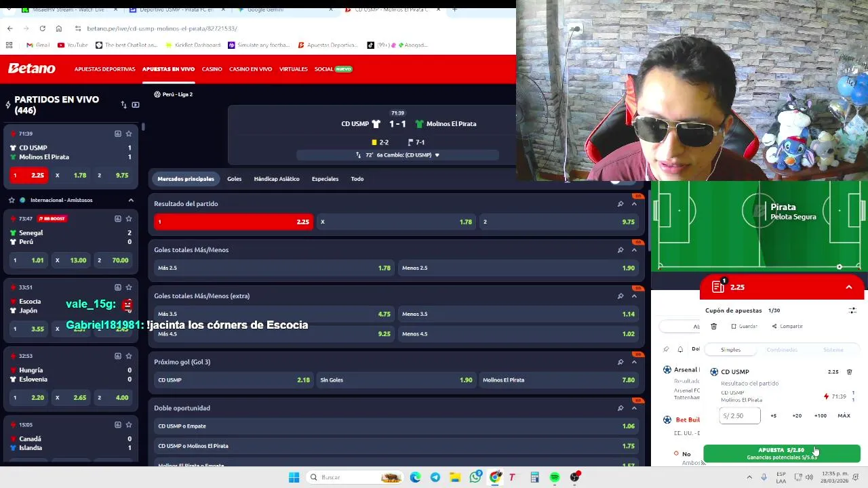Click Compartir in the bet slip

787,326
